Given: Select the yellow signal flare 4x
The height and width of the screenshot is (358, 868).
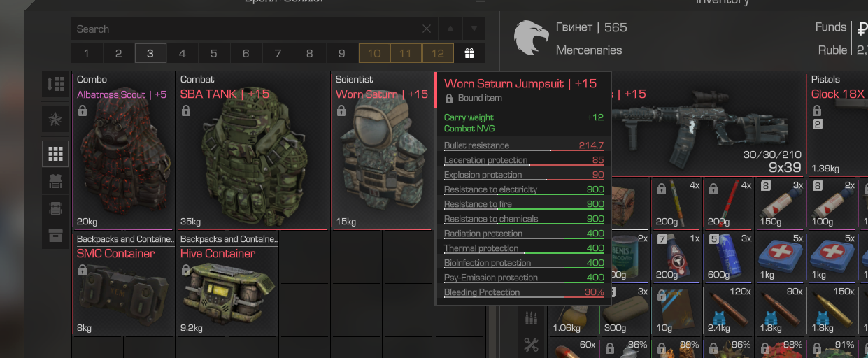Looking at the screenshot, I should tap(677, 203).
